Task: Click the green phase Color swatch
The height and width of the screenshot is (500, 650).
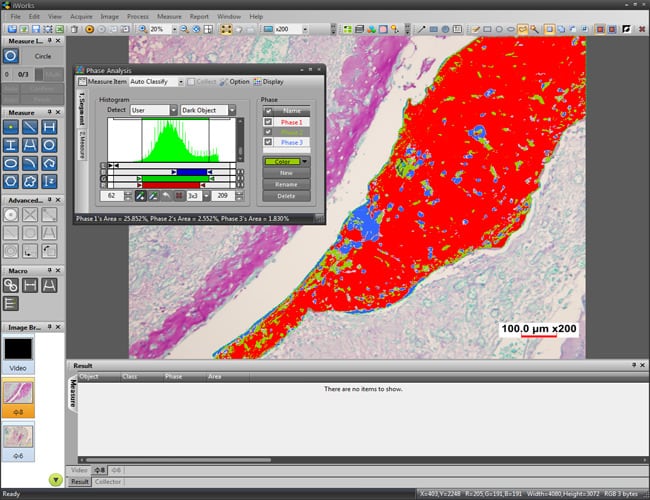Action: pyautogui.click(x=282, y=161)
